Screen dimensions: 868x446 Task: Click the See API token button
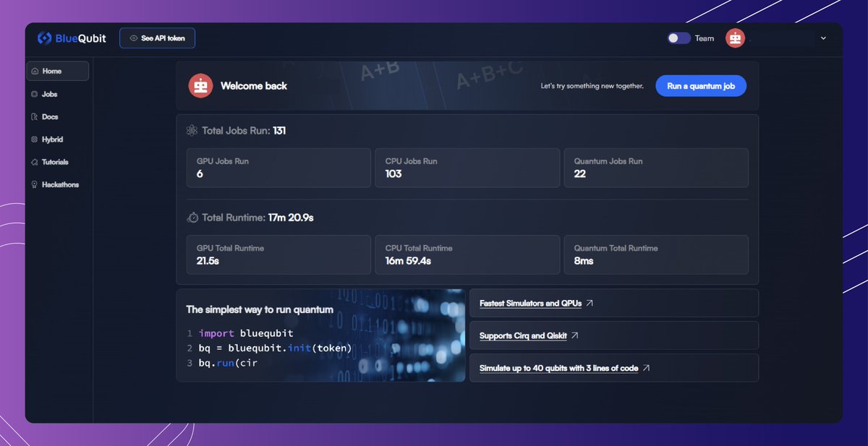(157, 38)
